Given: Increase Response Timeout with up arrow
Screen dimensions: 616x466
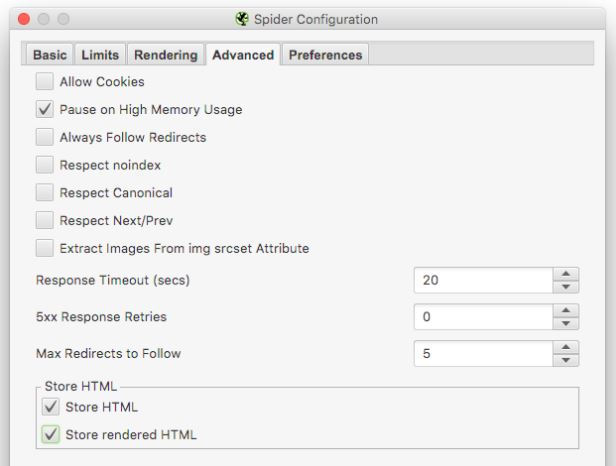Looking at the screenshot, I should [x=566, y=274].
